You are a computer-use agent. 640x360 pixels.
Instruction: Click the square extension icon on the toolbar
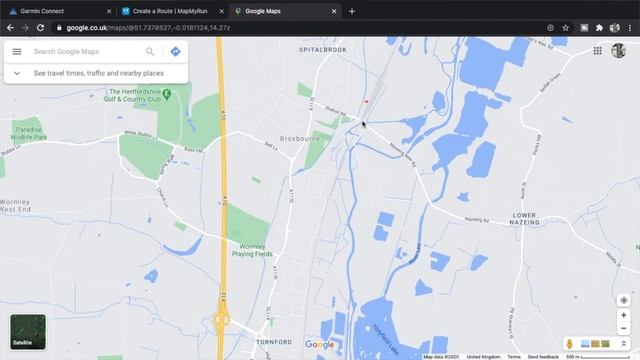coord(584,28)
